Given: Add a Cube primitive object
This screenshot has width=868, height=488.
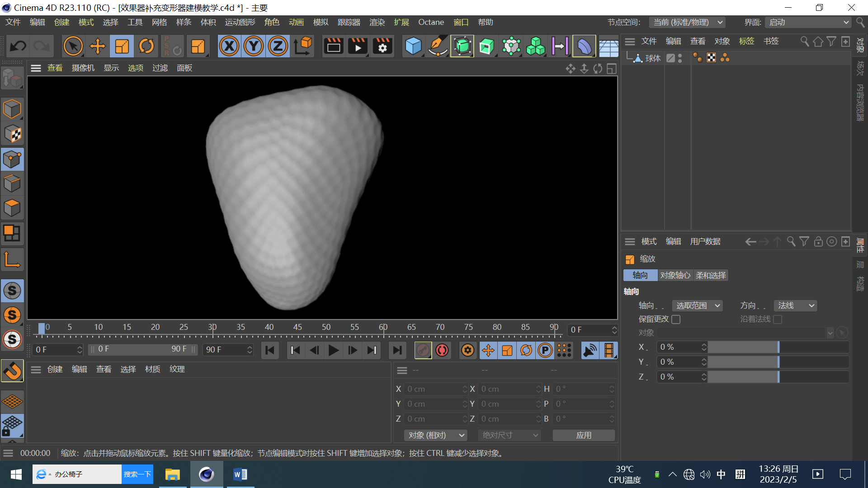Looking at the screenshot, I should 413,46.
